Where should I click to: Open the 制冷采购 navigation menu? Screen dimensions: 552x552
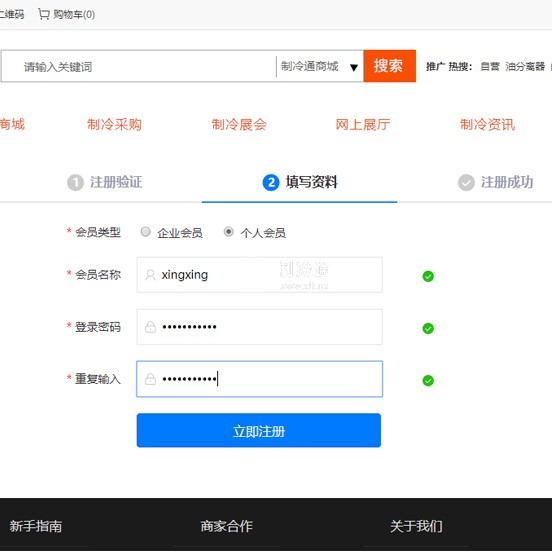tap(114, 125)
